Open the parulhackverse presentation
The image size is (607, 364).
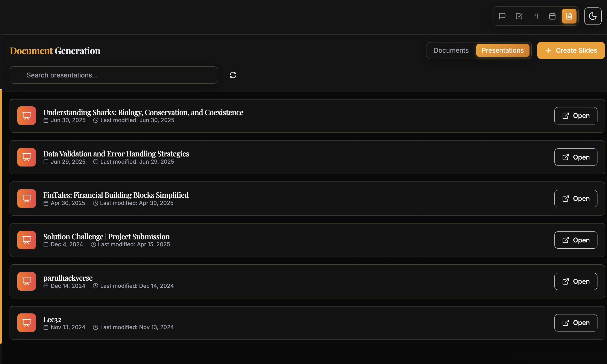tap(575, 281)
